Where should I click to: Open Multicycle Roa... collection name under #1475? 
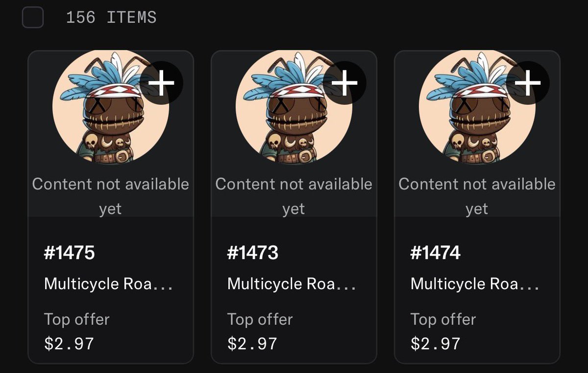[x=108, y=284]
